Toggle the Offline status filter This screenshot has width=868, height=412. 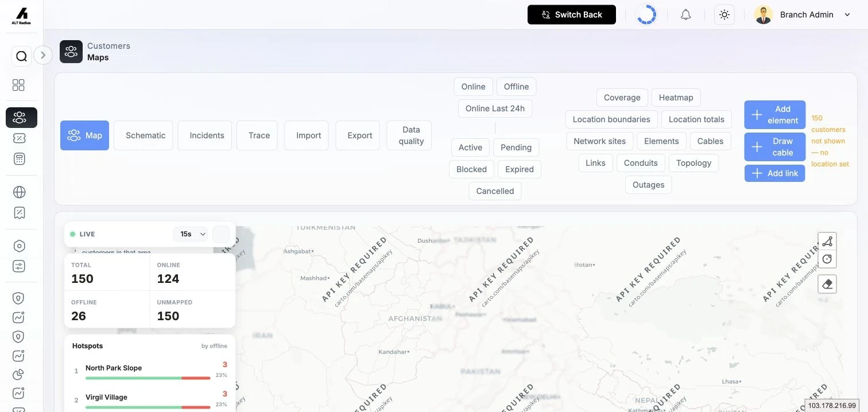(516, 87)
